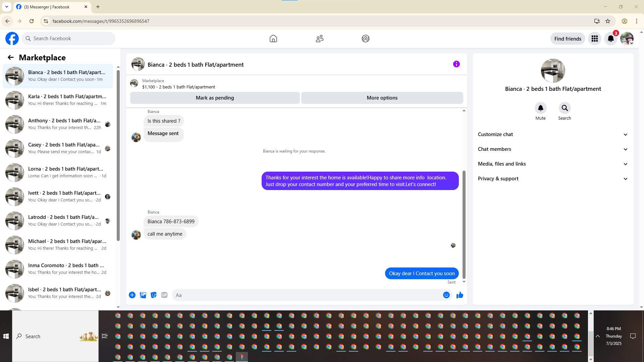Open more actions plus icon
Screen dimensions: 644x362
coord(132,295)
